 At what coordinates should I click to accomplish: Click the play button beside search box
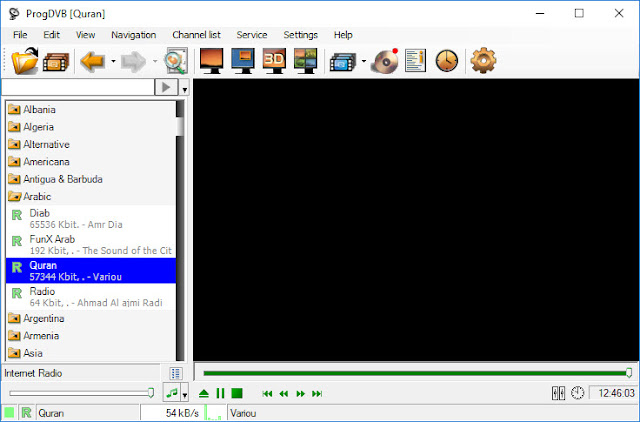[x=166, y=87]
